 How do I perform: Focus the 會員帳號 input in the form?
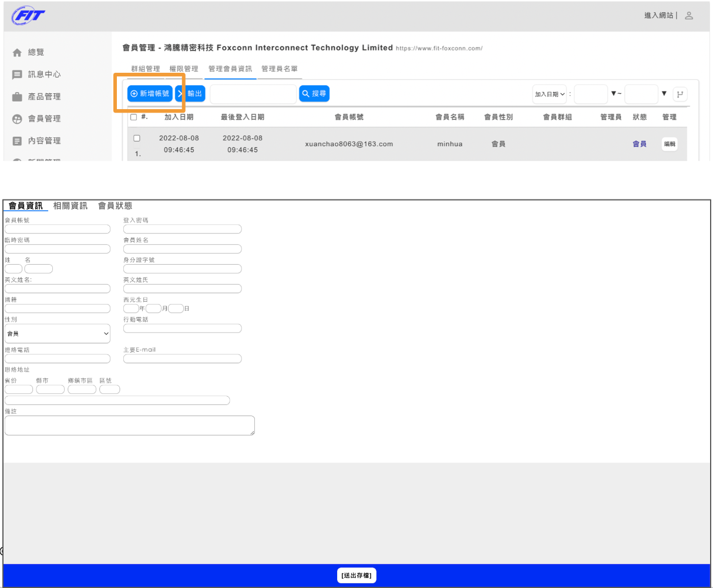tap(58, 229)
